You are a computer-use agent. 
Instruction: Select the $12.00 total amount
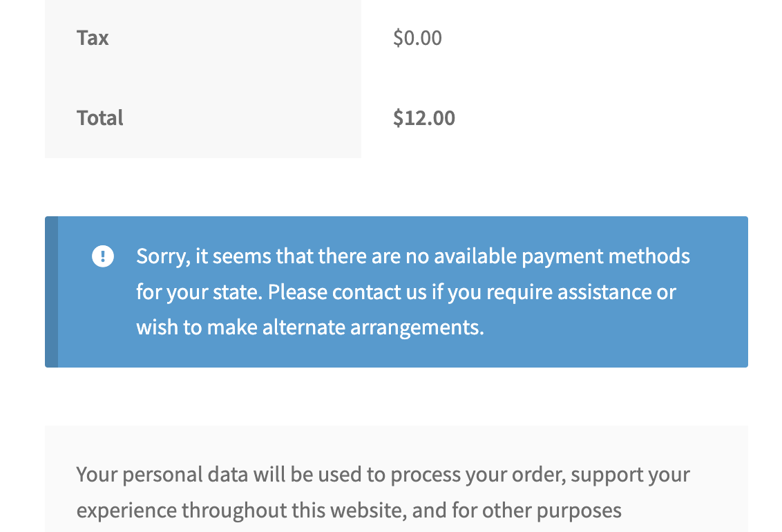(x=424, y=118)
